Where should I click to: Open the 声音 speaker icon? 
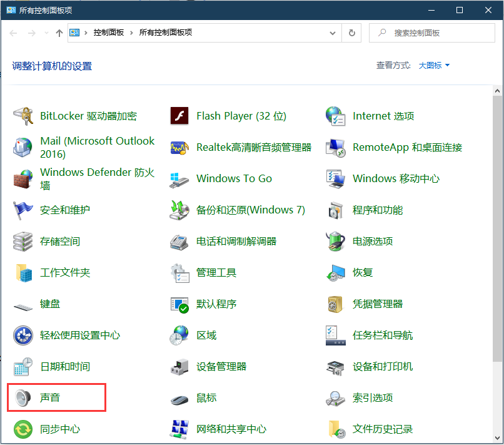(x=23, y=397)
